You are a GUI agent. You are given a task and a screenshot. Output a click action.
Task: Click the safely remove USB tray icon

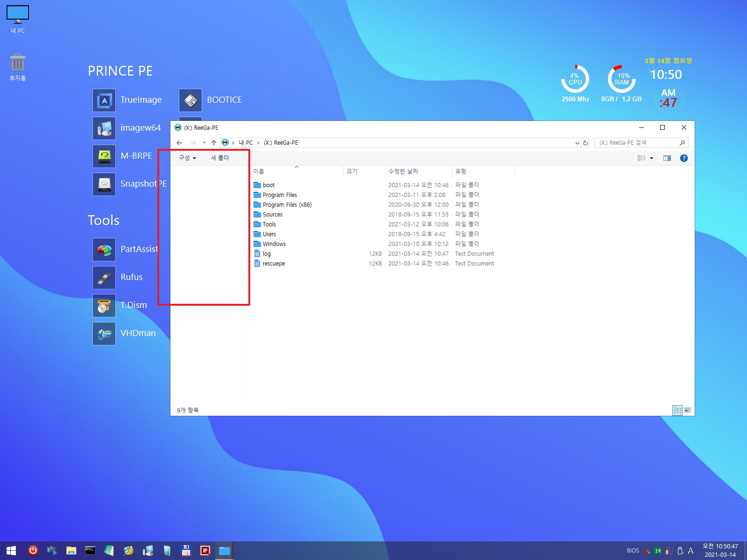(680, 551)
